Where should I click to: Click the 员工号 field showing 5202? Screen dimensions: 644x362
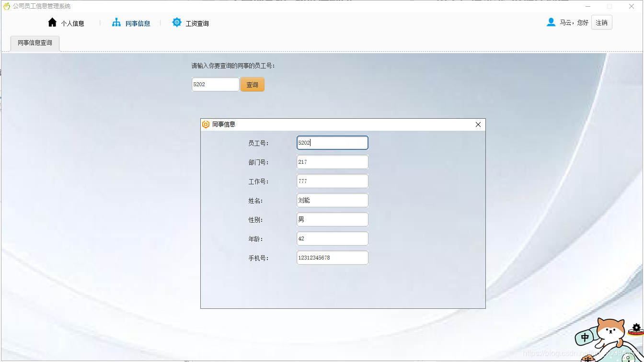coord(332,143)
